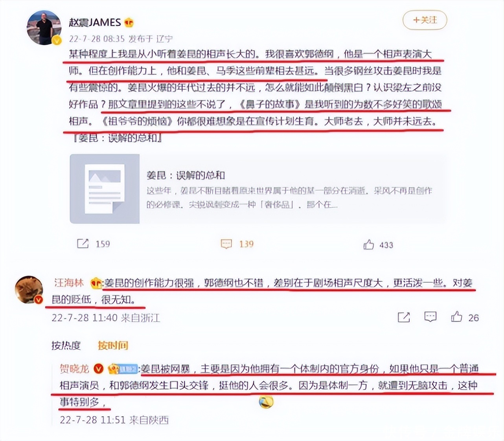Click the crying-laugh emoji in 贺晓龙's comment
Image resolution: width=504 pixels, height=441 pixels.
click(x=266, y=402)
